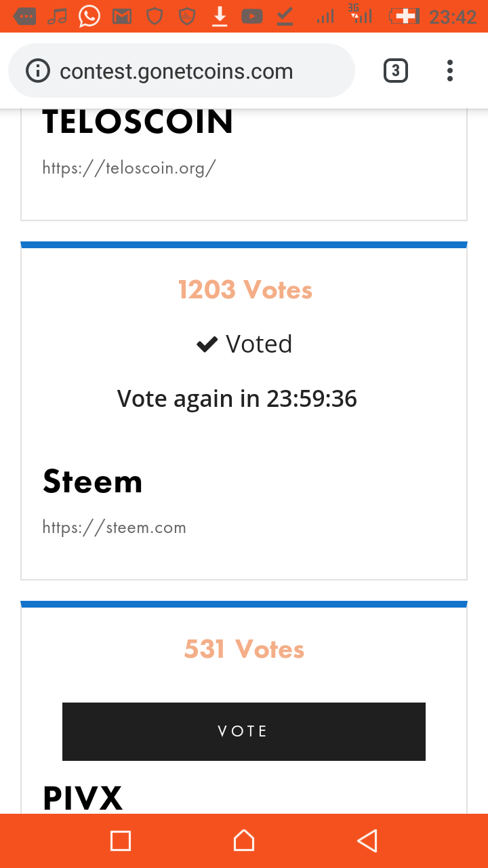The height and width of the screenshot is (868, 488).
Task: Open the Chrome three-dot menu
Action: point(450,71)
